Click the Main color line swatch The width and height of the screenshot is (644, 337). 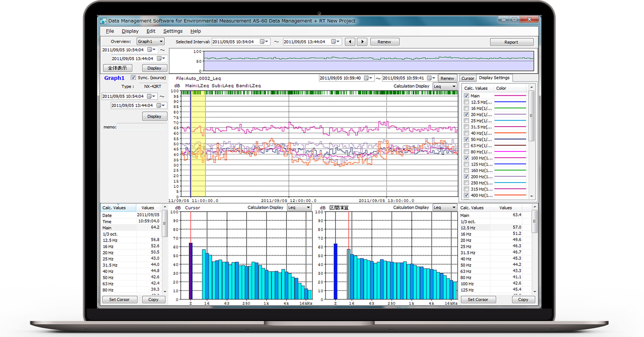coord(510,96)
